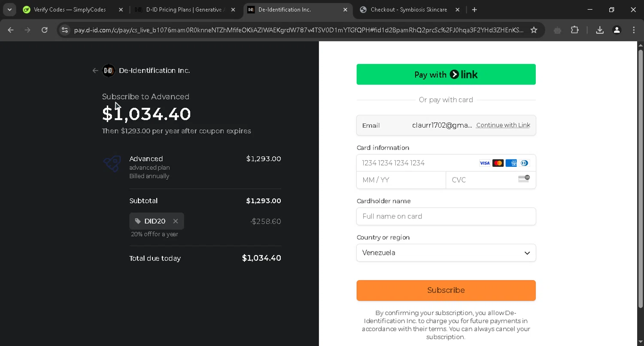Click the CVC card hint icon

[x=524, y=179]
